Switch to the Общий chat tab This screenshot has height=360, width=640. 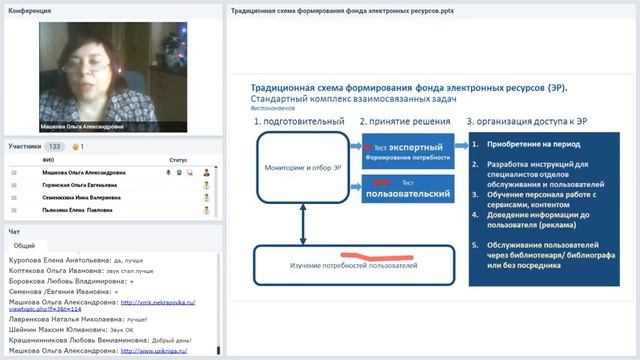[24, 246]
